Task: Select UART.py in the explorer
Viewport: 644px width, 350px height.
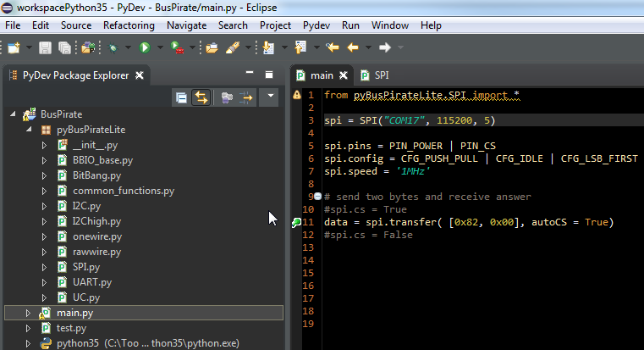Action: tap(92, 282)
